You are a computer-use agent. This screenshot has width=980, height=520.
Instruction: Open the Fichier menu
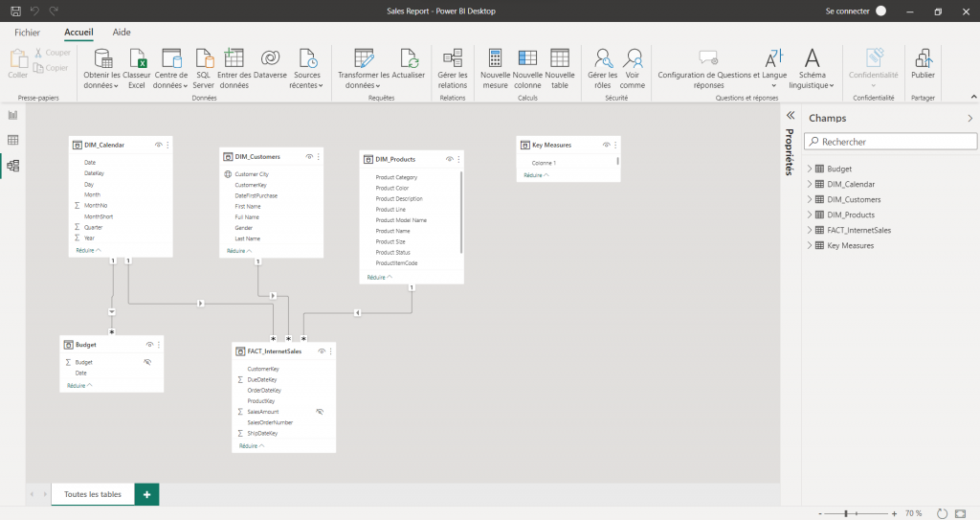pos(28,33)
